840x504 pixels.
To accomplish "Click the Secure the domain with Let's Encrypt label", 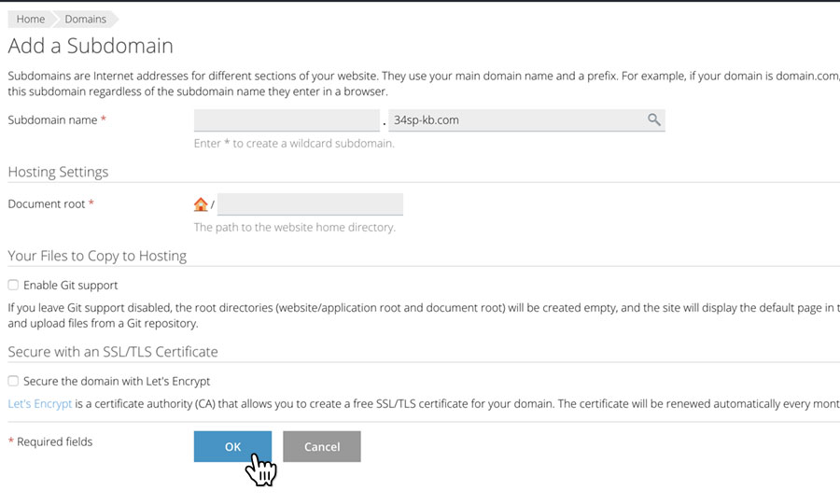I will pyautogui.click(x=117, y=382).
